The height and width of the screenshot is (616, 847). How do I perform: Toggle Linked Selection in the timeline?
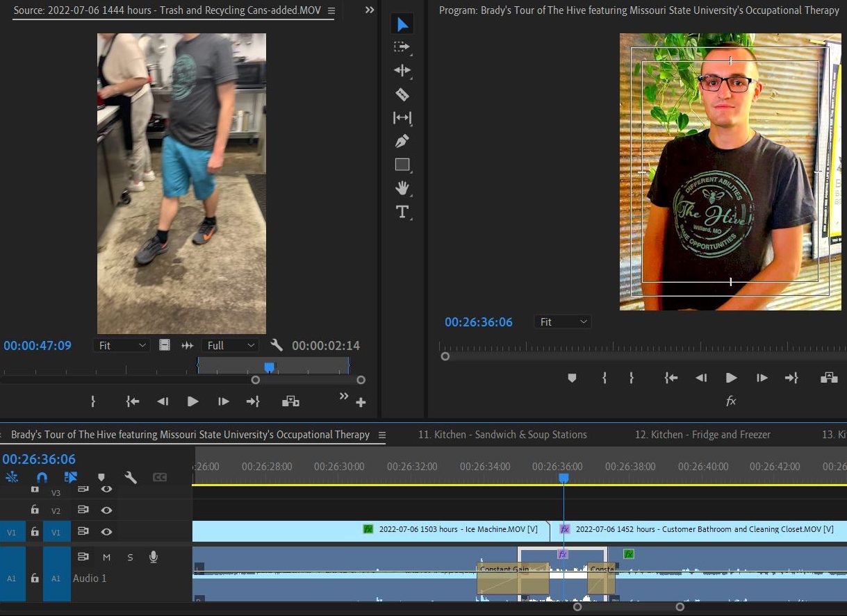(x=71, y=477)
